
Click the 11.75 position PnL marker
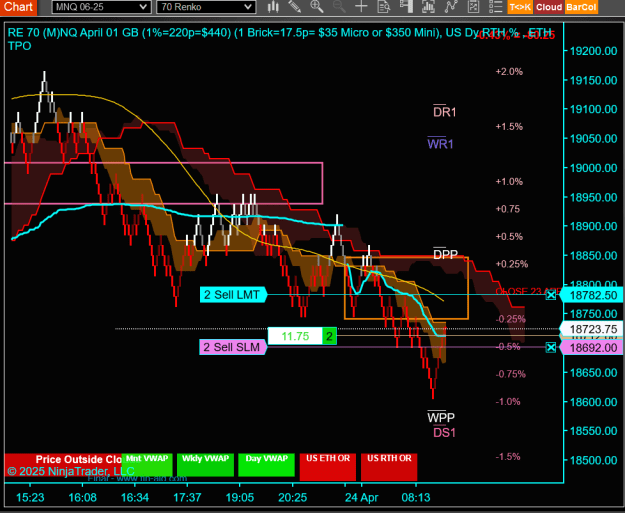295,336
